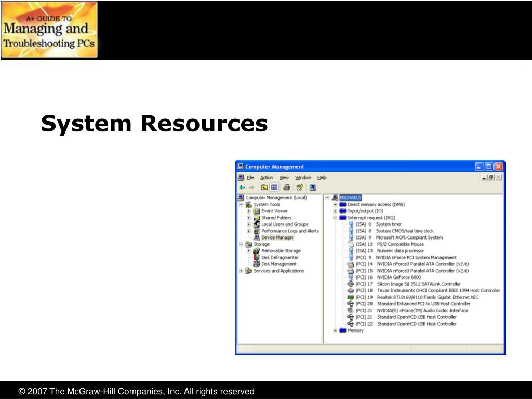The height and width of the screenshot is (399, 532).
Task: Open the Action menu
Action: point(267,178)
